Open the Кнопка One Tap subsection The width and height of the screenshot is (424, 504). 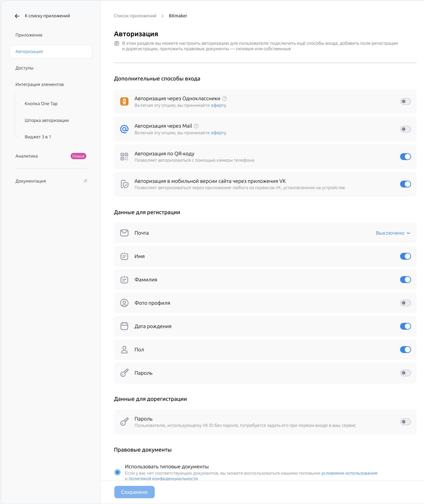click(x=41, y=104)
